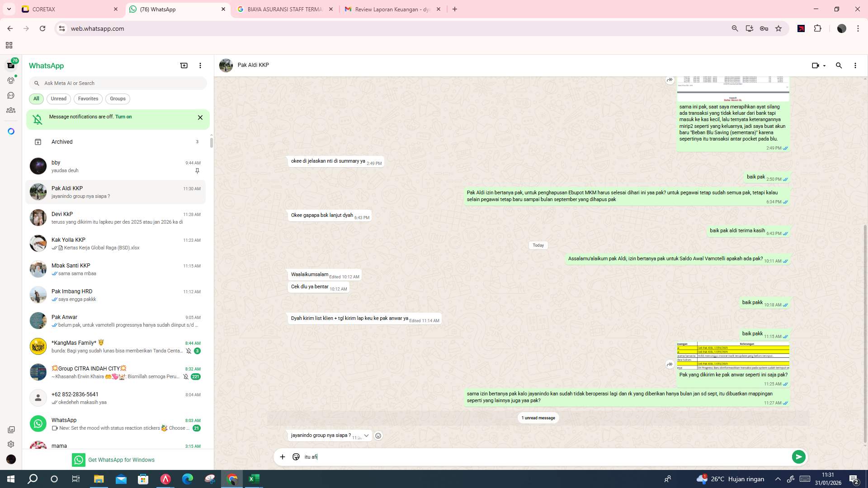868x488 pixels.
Task: Expand the video call options chevron
Action: coord(823,66)
